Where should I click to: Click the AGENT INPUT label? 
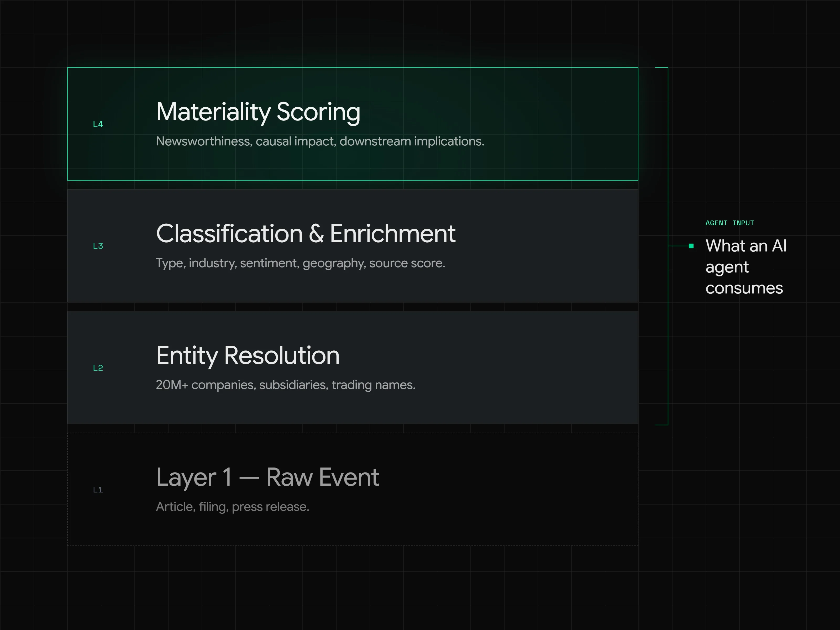pyautogui.click(x=729, y=223)
